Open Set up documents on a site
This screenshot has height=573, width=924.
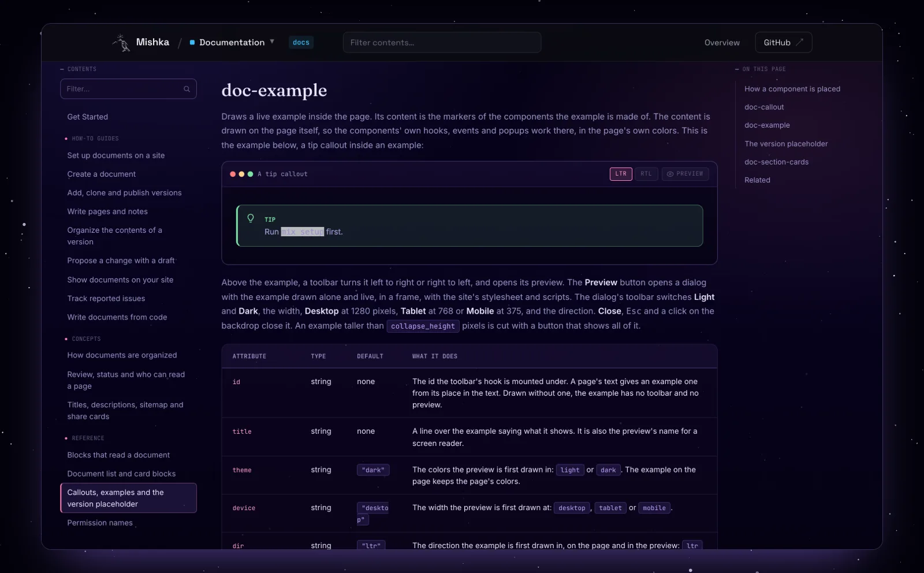pyautogui.click(x=116, y=155)
